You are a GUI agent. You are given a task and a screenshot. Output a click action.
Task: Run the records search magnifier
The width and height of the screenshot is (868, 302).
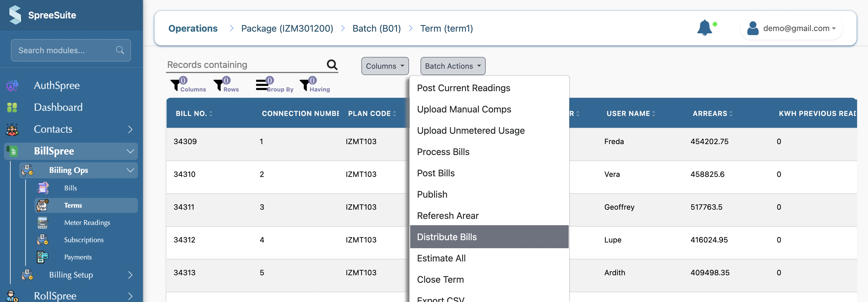click(x=332, y=64)
